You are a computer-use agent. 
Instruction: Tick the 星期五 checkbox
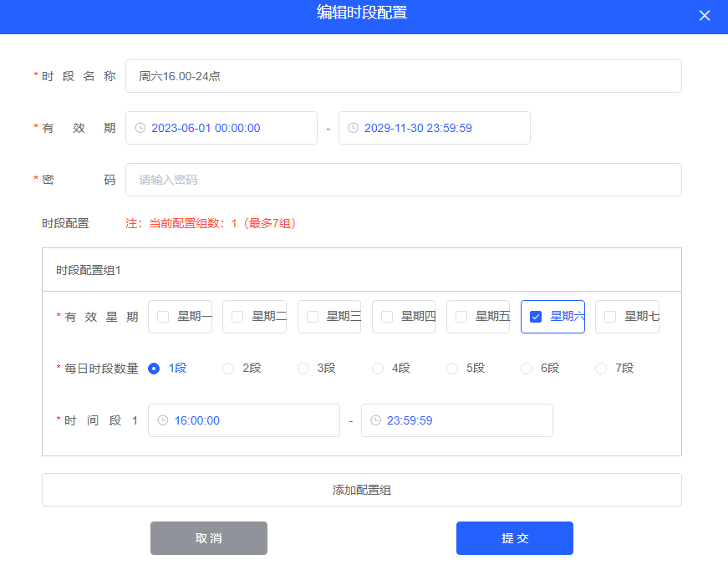tap(461, 317)
